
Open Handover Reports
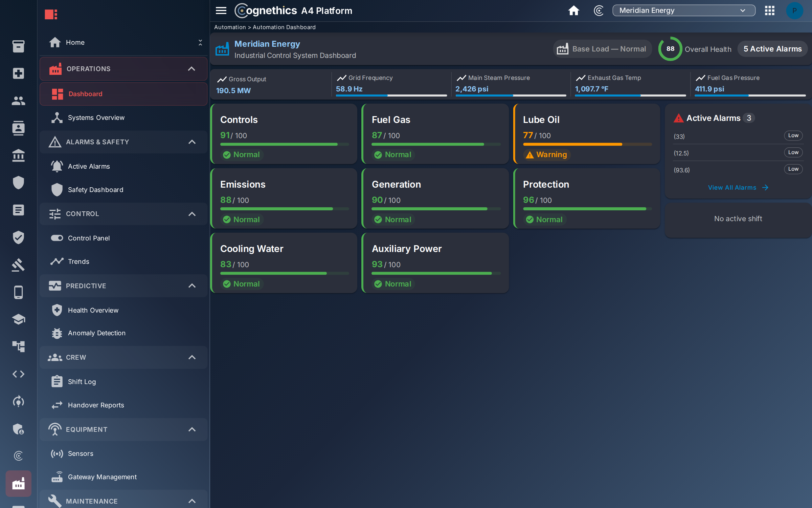[x=123, y=405]
